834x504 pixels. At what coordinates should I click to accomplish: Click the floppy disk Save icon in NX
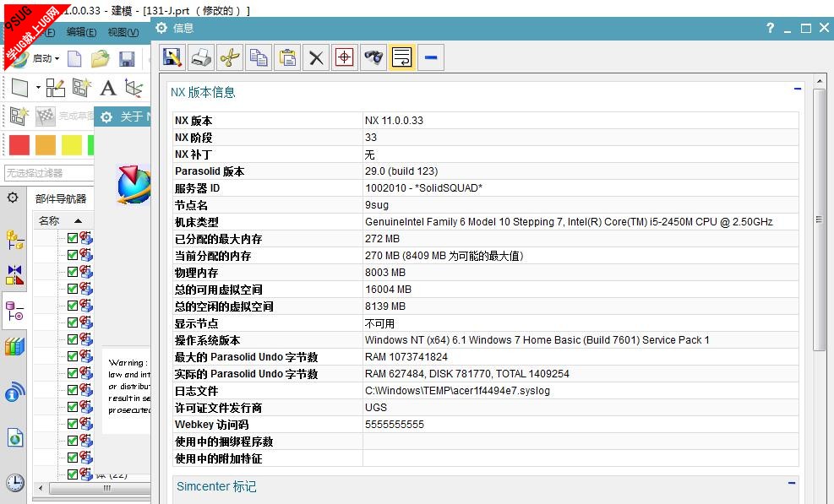127,58
